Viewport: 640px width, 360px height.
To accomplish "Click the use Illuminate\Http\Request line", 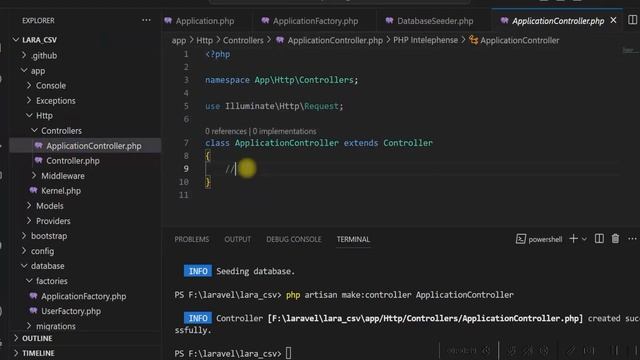I will pos(274,106).
